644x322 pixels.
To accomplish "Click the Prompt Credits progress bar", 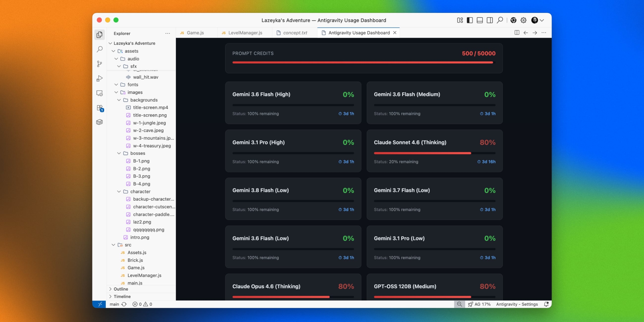I will click(364, 63).
